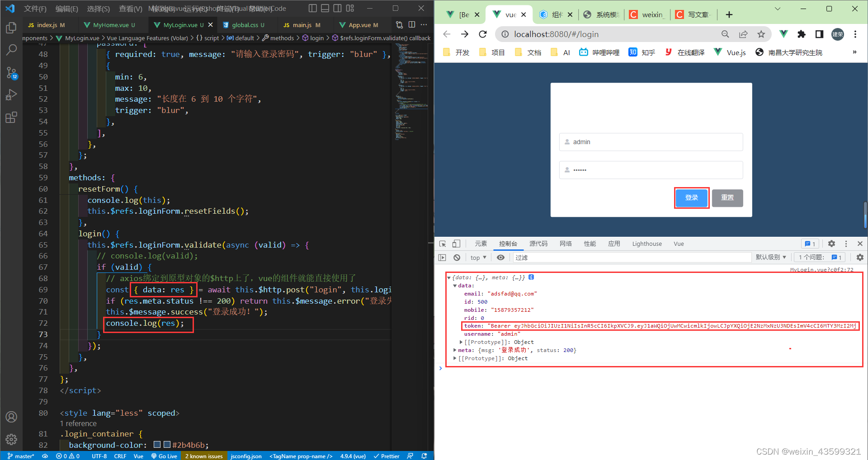Switch to global.css editor tab
The width and height of the screenshot is (868, 460).
[244, 25]
